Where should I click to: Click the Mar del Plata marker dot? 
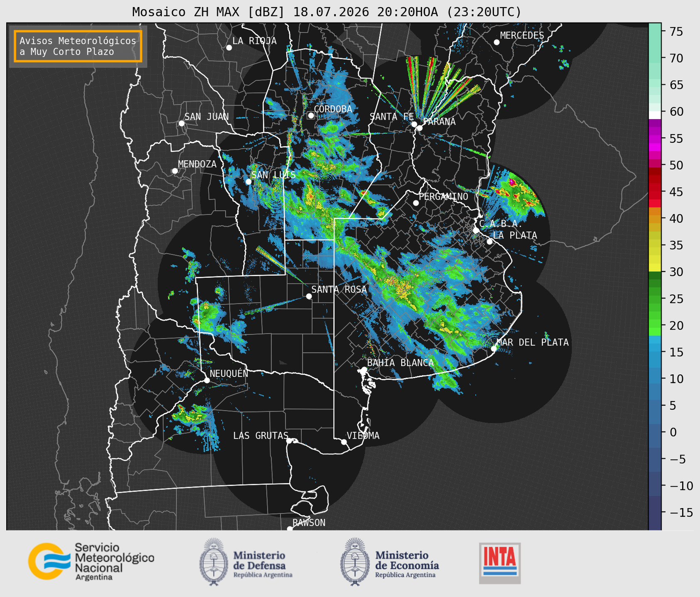coord(494,349)
